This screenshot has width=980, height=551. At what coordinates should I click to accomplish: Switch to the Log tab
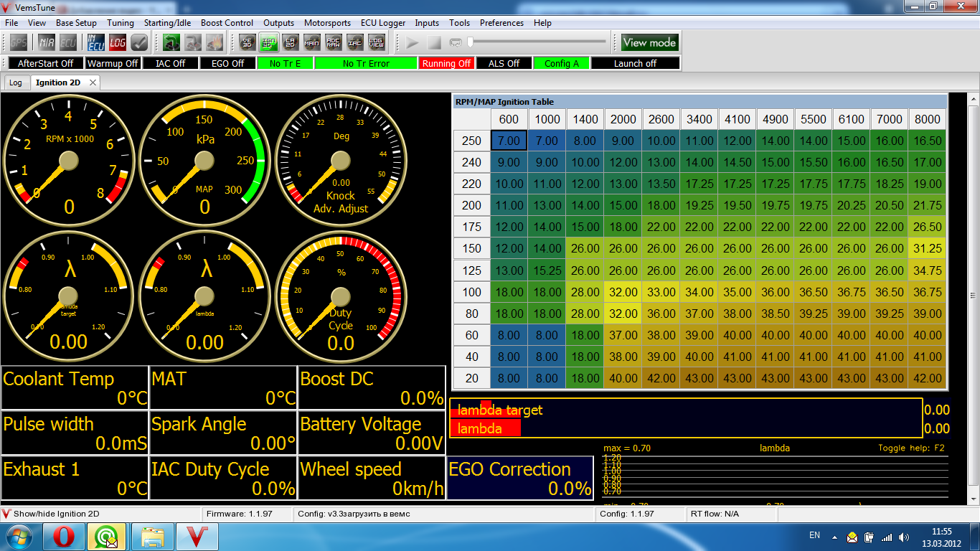[16, 83]
